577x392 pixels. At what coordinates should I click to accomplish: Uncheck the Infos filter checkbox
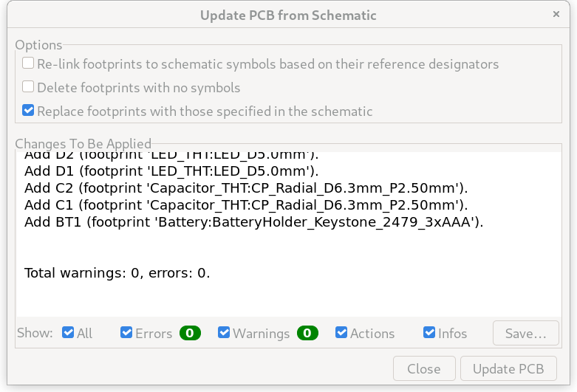[x=429, y=332]
